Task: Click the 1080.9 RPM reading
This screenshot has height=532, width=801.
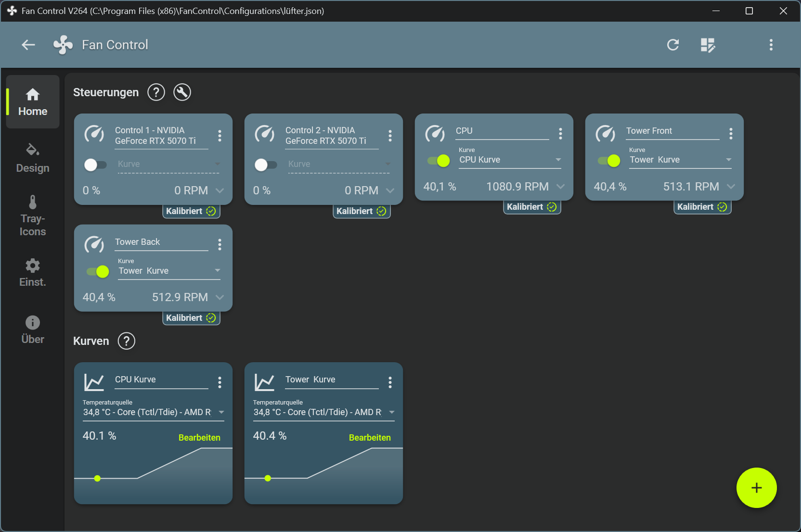Action: 517,187
